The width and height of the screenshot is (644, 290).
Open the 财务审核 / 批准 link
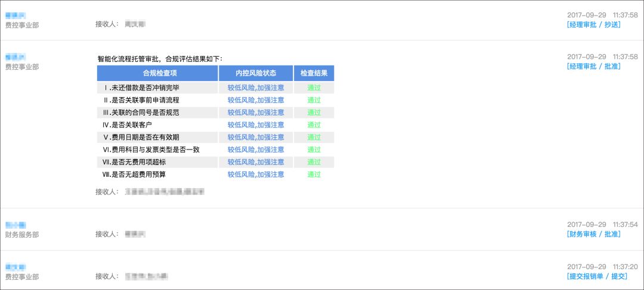(593, 234)
